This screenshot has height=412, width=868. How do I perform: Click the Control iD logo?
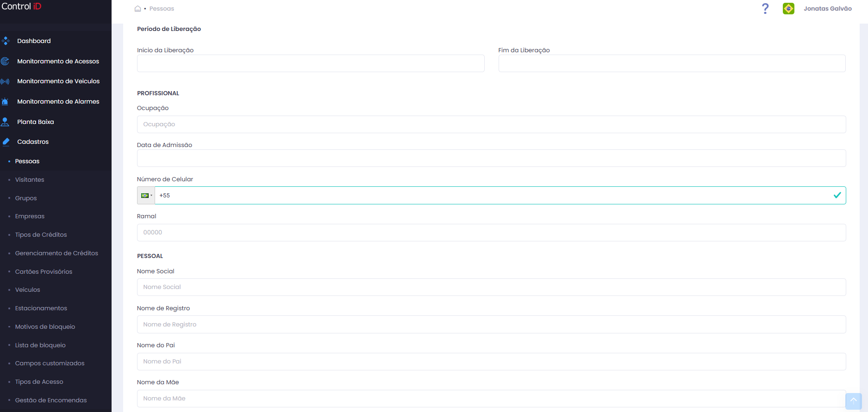click(21, 6)
